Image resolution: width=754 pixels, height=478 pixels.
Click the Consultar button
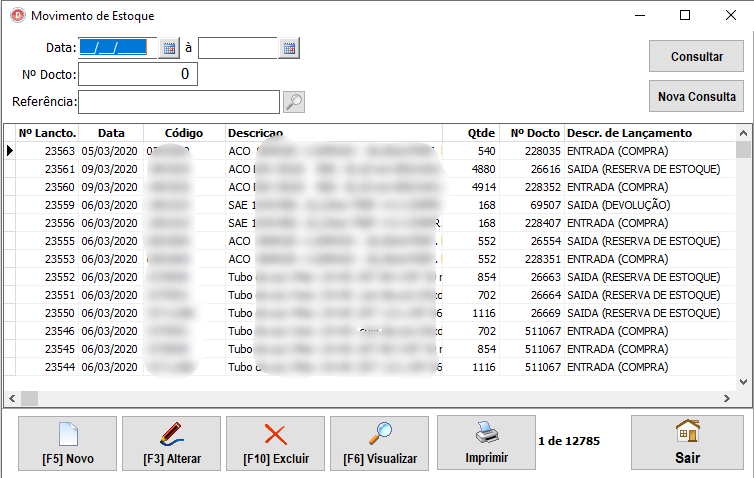[x=696, y=57]
